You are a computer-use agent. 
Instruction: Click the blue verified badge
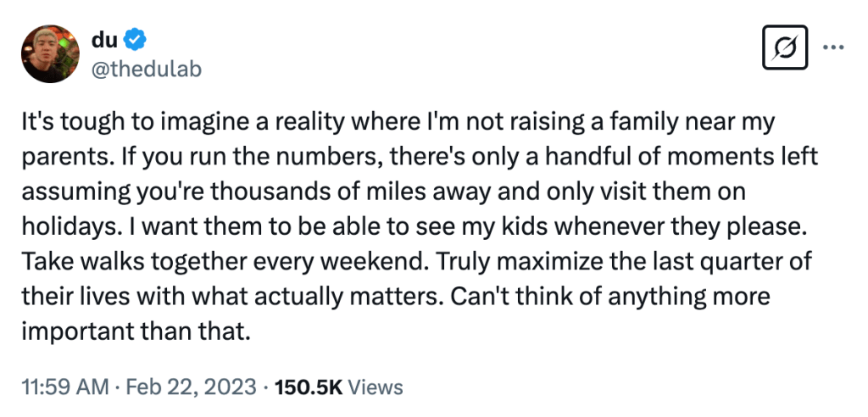tap(135, 38)
